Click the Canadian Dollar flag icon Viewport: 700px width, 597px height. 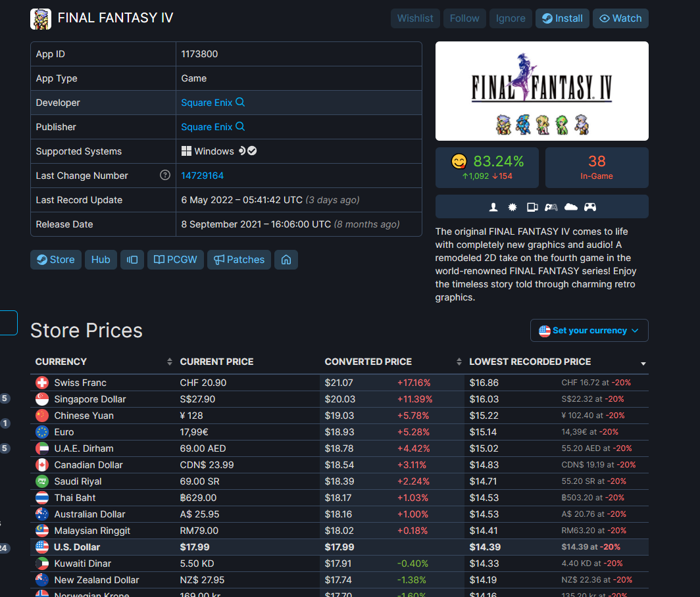point(42,465)
